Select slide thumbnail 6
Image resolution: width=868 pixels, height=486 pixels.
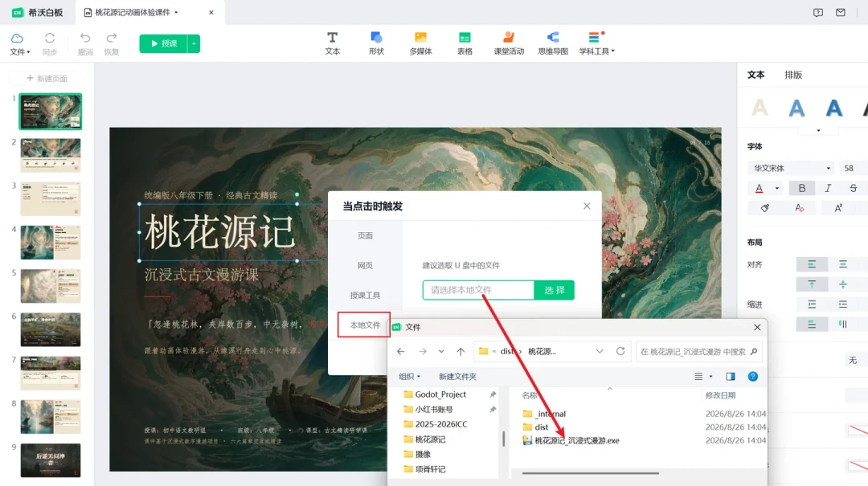point(51,329)
